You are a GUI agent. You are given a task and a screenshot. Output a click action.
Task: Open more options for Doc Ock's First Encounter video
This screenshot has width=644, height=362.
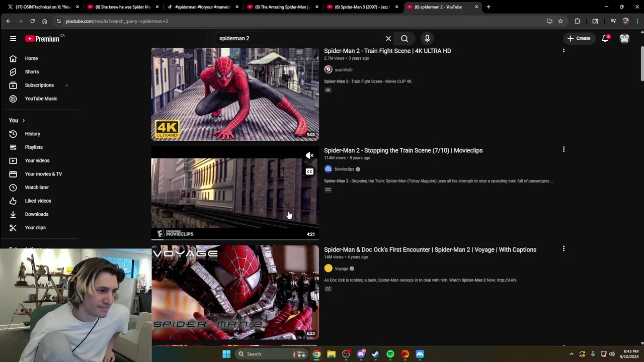pyautogui.click(x=563, y=248)
